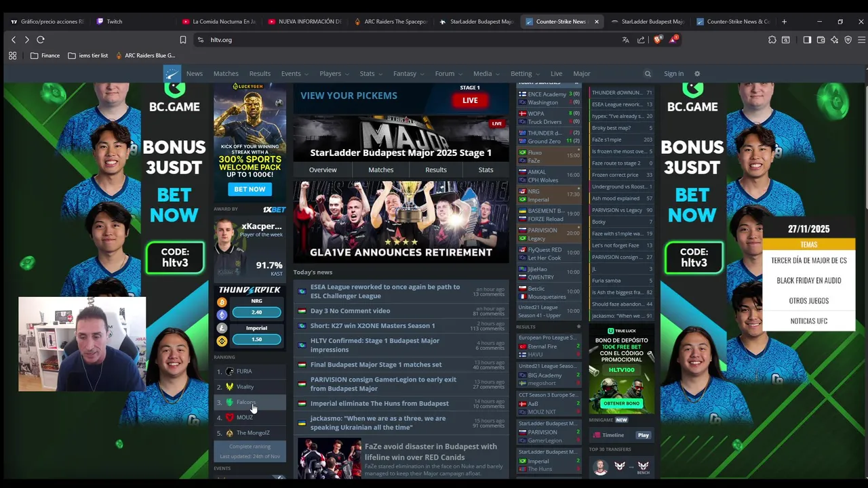
Task: Click the translate page icon
Action: tap(625, 40)
